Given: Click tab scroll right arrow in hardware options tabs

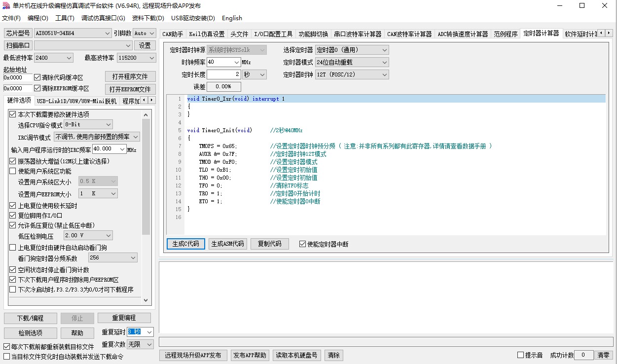Looking at the screenshot, I should [x=152, y=101].
